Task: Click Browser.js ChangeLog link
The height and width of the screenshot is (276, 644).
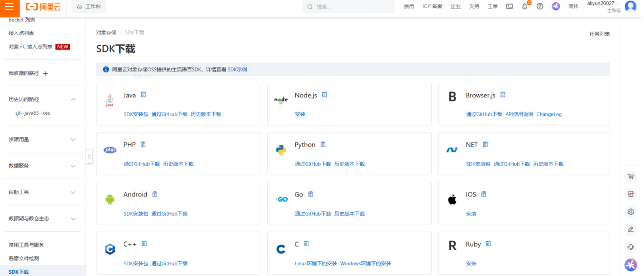Action: pyautogui.click(x=549, y=114)
